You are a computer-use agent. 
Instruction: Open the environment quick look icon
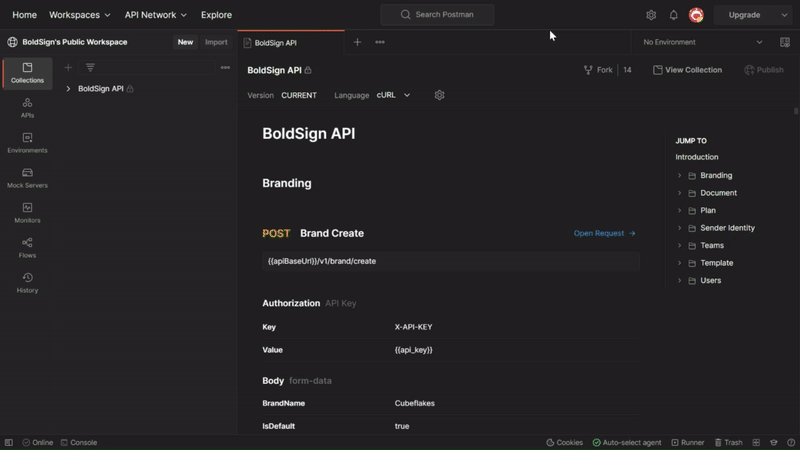(x=785, y=42)
